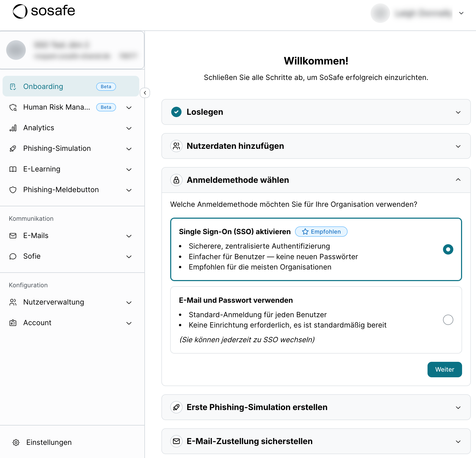Screen dimensions: 476x458
Task: Open Human Risk Management menu
Action: [57, 107]
